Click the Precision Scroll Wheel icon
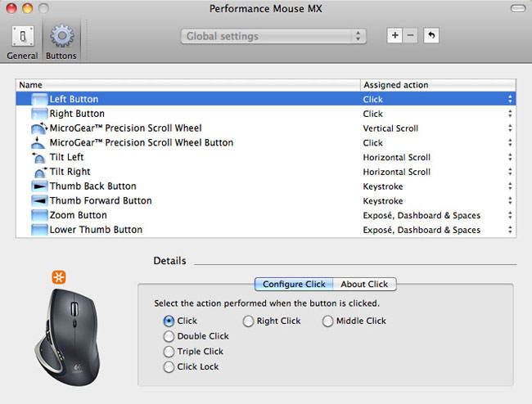532x404 pixels. (x=39, y=128)
